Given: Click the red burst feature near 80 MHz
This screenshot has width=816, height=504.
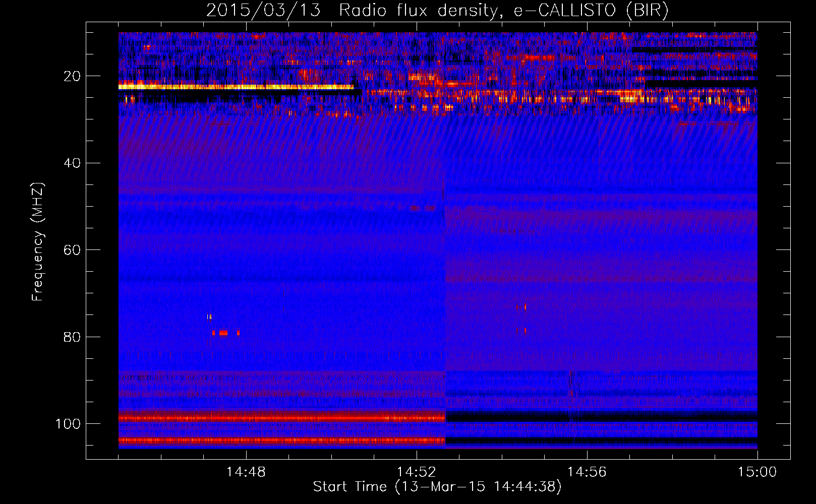Looking at the screenshot, I should point(225,333).
